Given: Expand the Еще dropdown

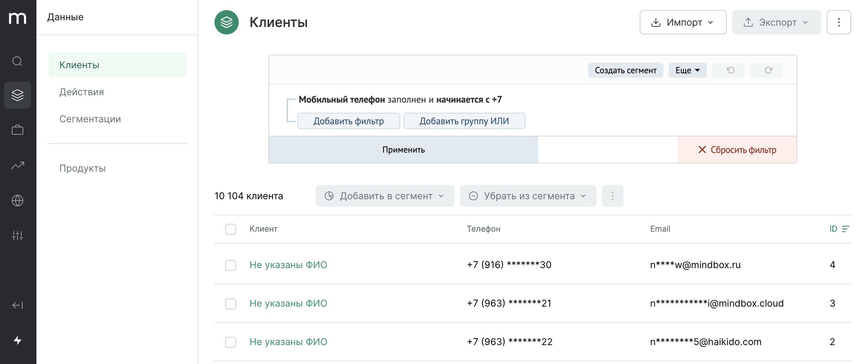Looking at the screenshot, I should (688, 70).
